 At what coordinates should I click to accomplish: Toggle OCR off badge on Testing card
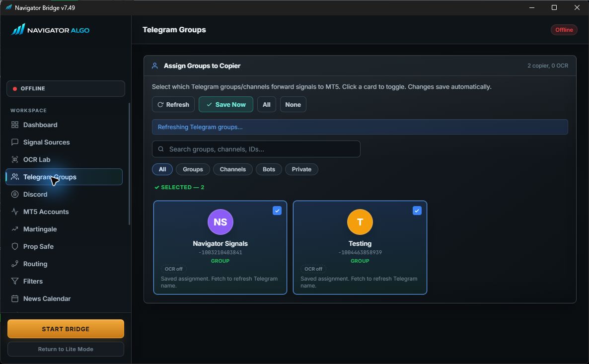tap(313, 269)
